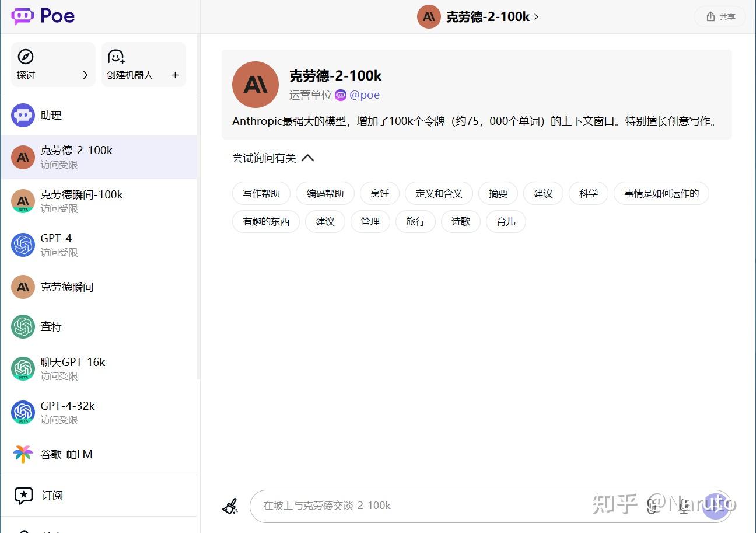
Task: Select the 查特 bot avatar
Action: click(x=23, y=326)
